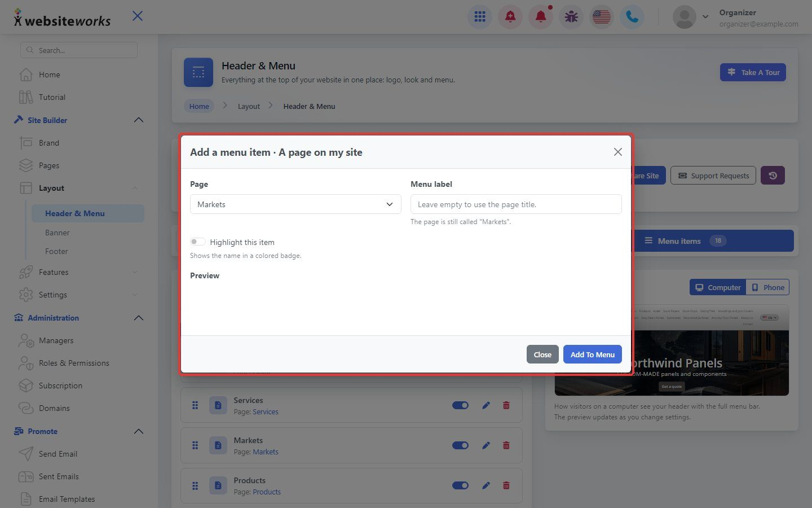
Task: Open the Roles & Permissions page
Action: pos(74,363)
